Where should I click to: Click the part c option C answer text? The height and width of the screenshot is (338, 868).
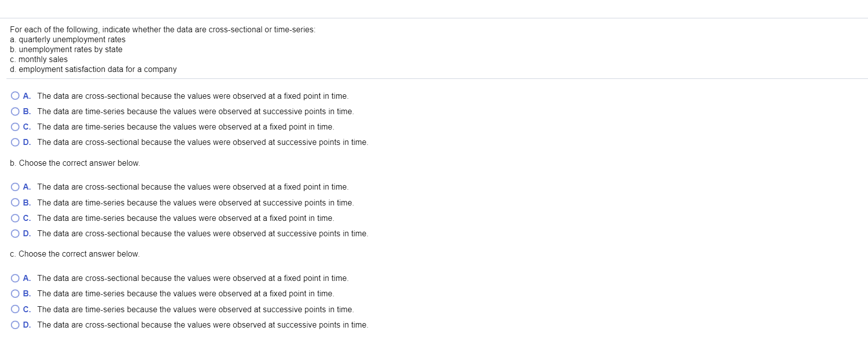[196, 309]
